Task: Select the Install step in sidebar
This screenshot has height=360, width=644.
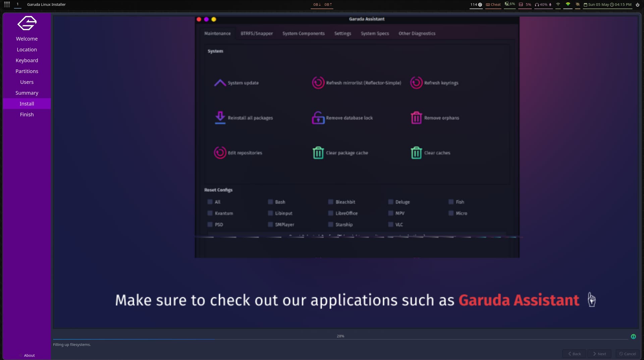Action: point(27,104)
